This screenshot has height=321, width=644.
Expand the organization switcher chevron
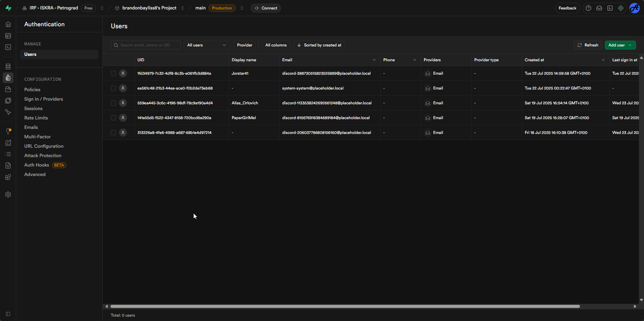[102, 8]
